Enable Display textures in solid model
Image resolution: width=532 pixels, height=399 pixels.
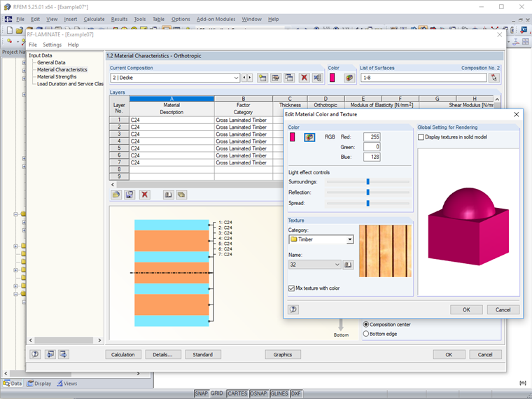(421, 137)
